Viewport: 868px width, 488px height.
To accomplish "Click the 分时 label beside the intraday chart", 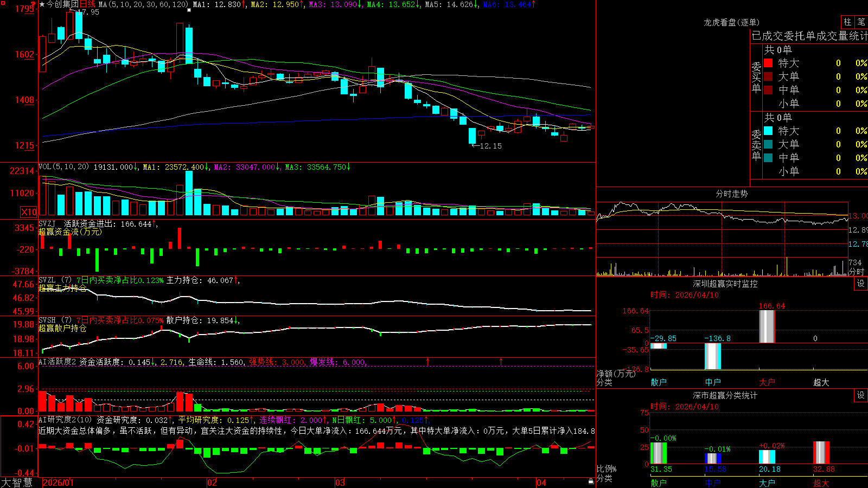I will coord(857,272).
